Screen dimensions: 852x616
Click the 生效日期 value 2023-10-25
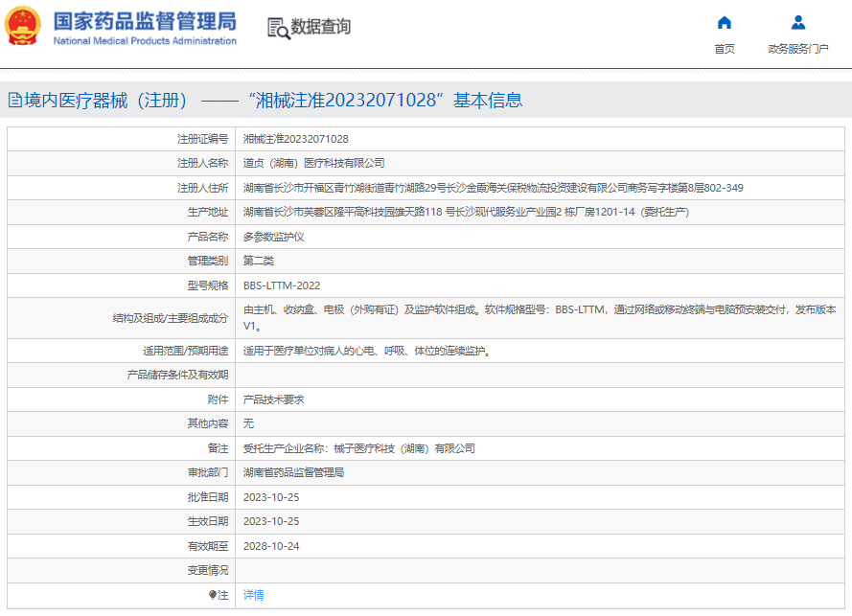click(x=271, y=521)
